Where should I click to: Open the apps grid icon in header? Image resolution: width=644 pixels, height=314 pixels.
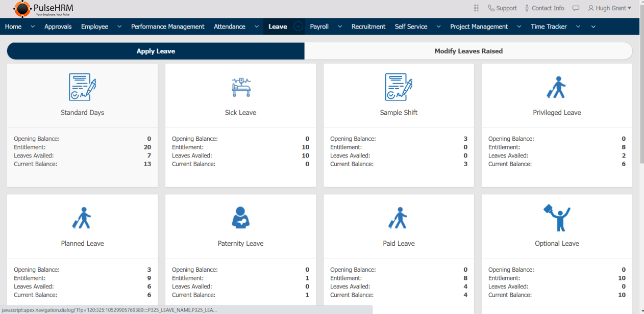[x=476, y=8]
